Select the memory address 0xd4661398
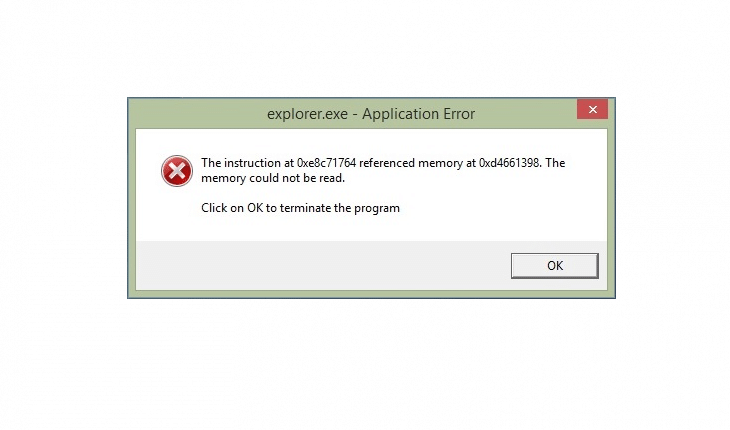The image size is (730, 430). [509, 163]
